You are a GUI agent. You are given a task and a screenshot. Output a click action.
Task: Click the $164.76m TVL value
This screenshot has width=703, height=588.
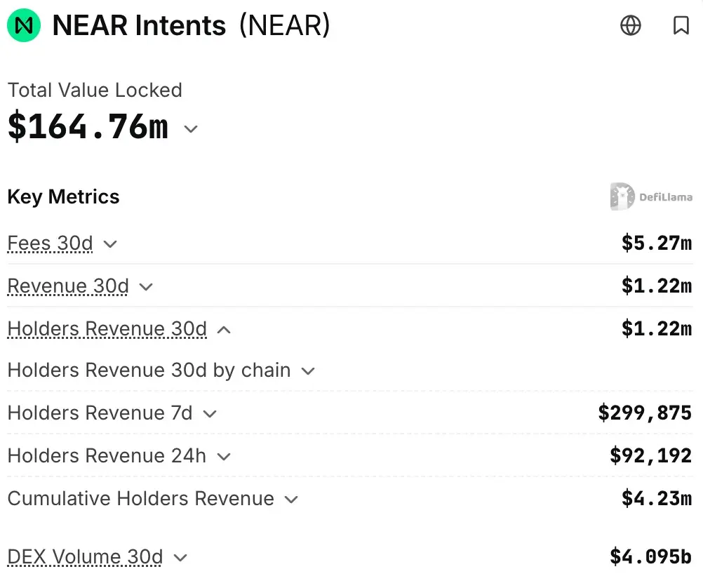click(x=88, y=127)
